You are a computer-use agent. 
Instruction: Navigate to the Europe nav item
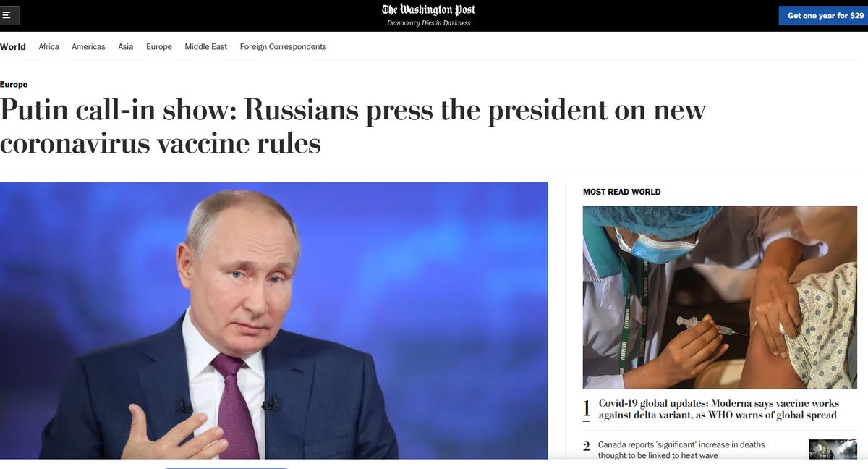point(159,47)
